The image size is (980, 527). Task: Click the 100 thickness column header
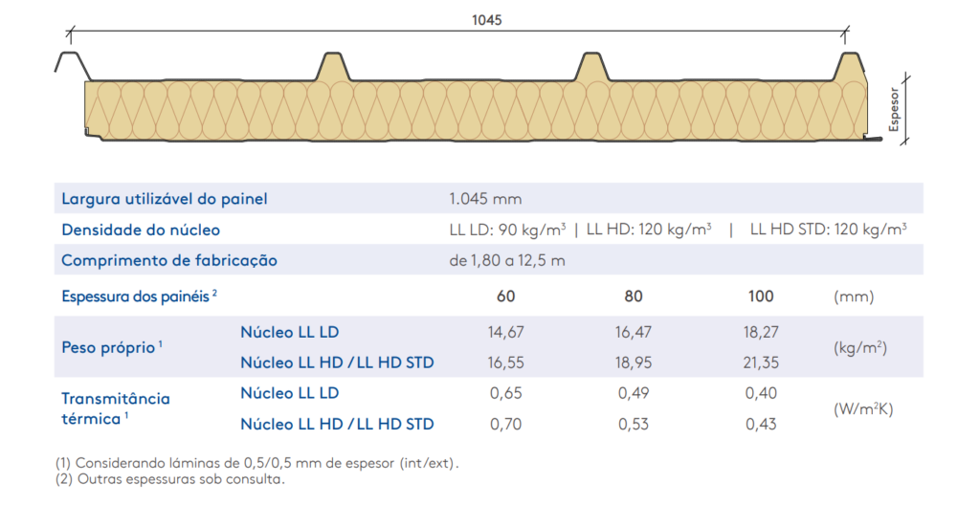pyautogui.click(x=760, y=296)
